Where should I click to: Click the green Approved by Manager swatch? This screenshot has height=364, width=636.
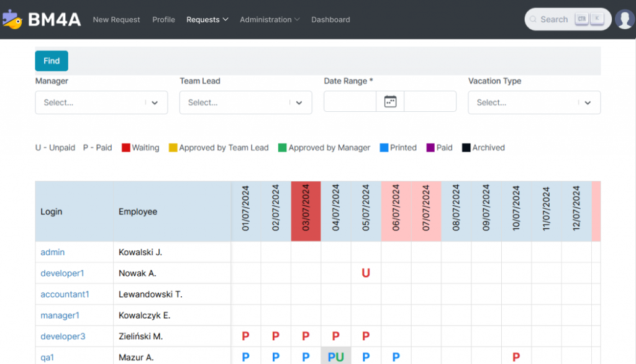pos(283,148)
